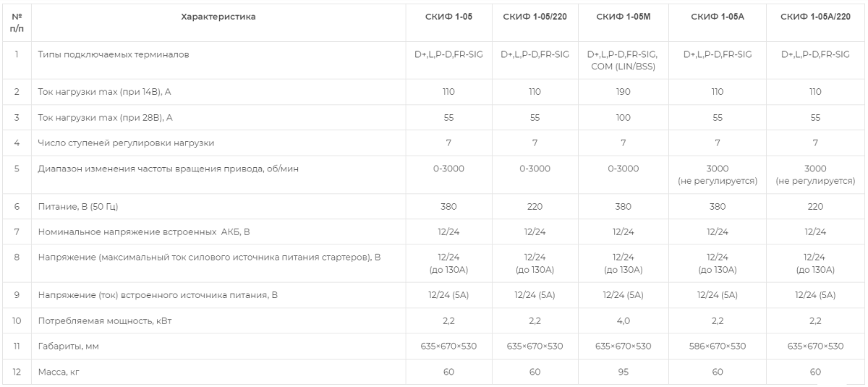868x387 pixels.
Task: Select the row label Типы подключаемых терминалов
Action: (114, 54)
